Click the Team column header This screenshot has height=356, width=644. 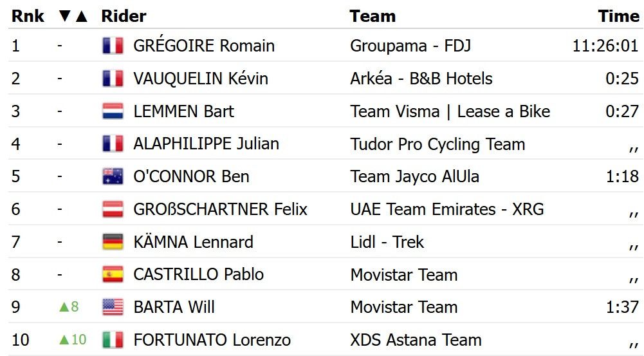(x=373, y=16)
